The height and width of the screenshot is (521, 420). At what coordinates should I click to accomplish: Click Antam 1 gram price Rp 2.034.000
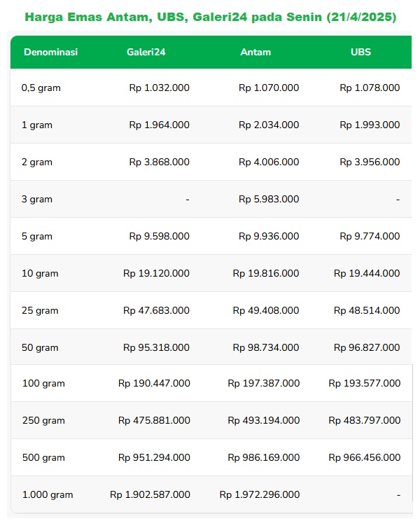click(x=269, y=125)
